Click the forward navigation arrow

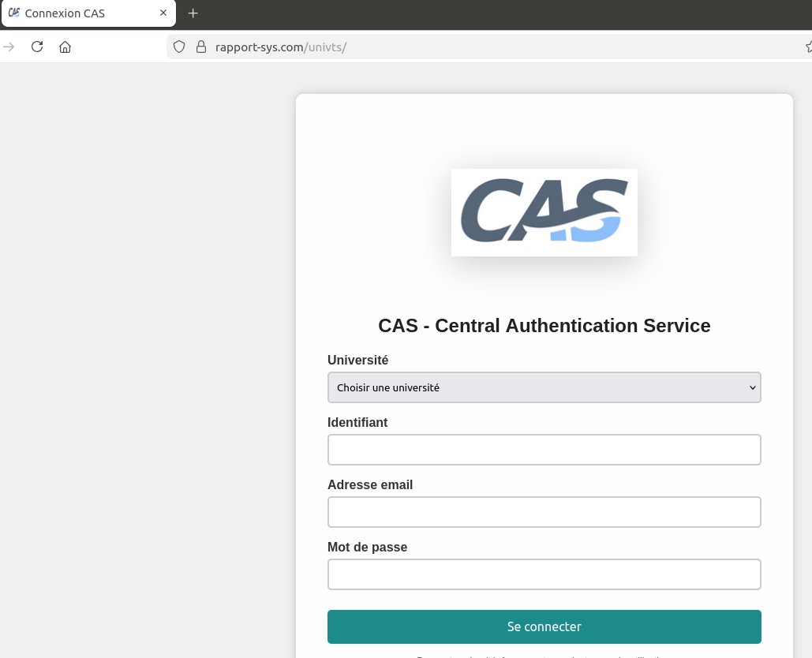click(x=9, y=47)
